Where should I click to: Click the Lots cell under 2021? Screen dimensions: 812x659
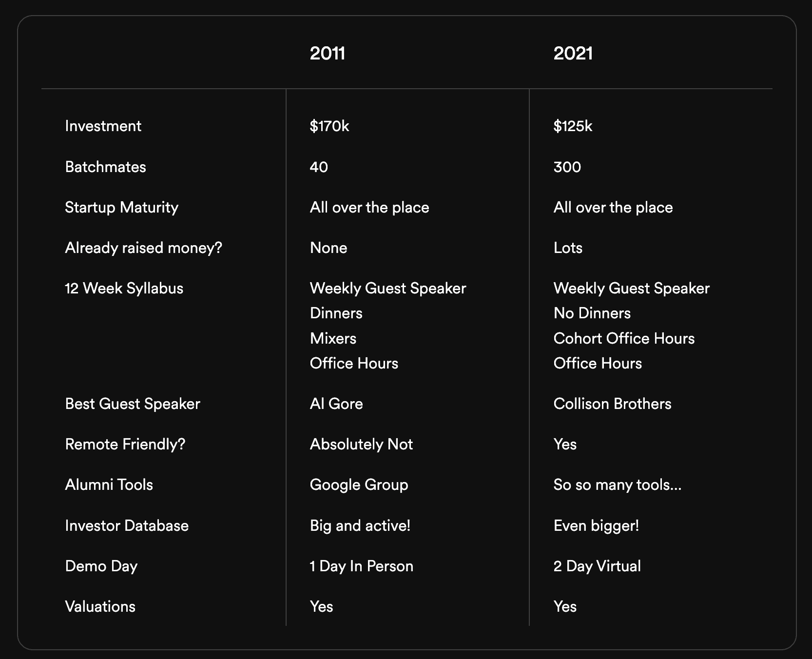coord(568,248)
